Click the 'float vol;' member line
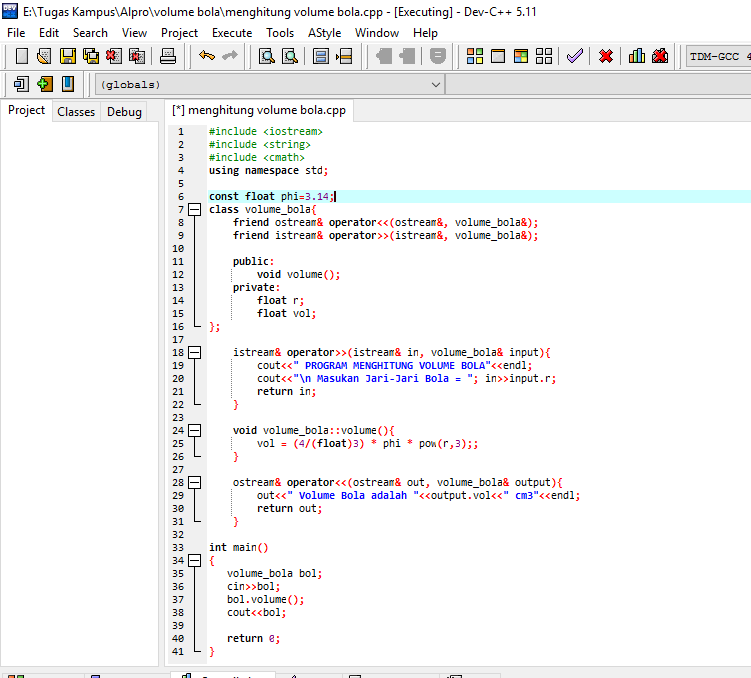The width and height of the screenshot is (751, 678). coord(286,314)
